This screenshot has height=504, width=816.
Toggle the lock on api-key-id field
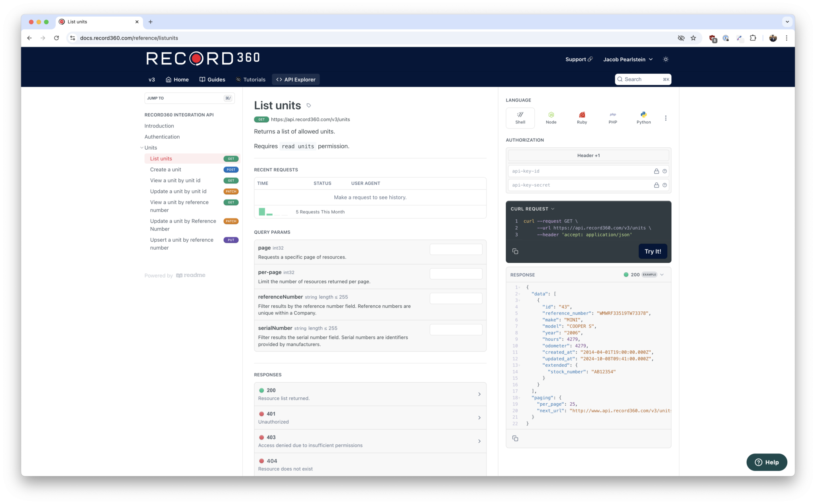[x=656, y=171]
